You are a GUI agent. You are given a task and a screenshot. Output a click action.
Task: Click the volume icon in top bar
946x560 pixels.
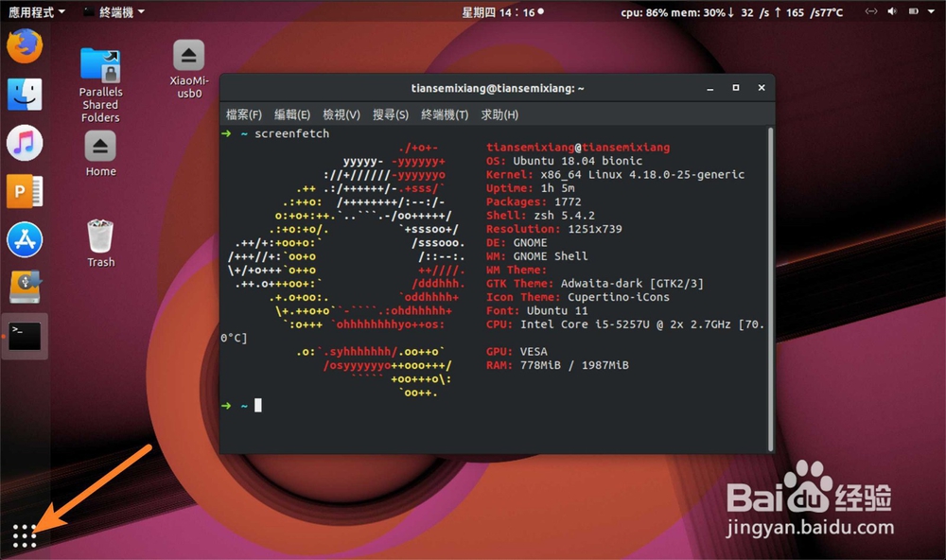coord(892,11)
